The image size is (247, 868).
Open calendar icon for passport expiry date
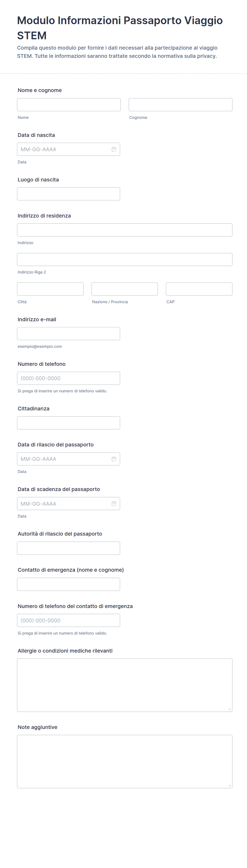114,504
